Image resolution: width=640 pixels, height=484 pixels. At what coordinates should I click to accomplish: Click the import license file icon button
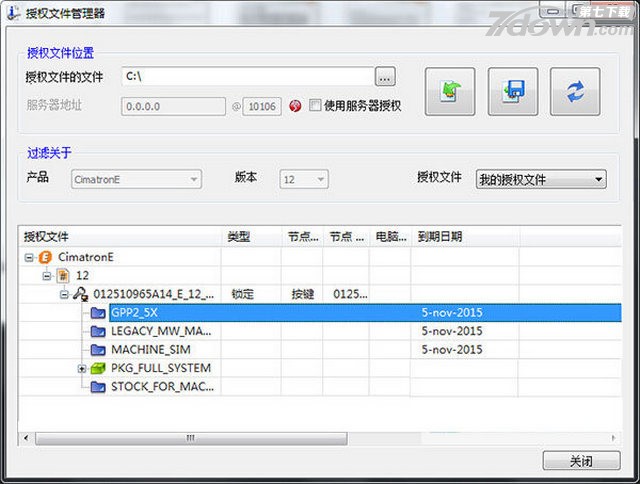point(450,92)
